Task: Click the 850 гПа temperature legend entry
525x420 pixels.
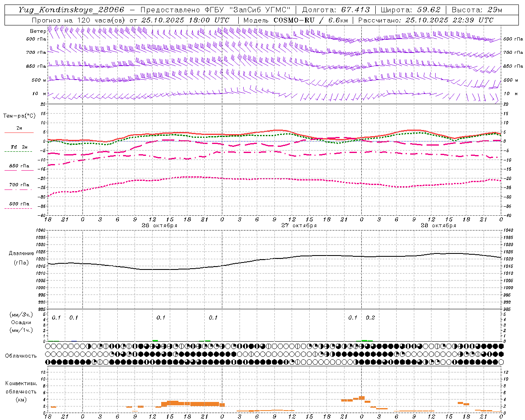Action: (x=19, y=166)
